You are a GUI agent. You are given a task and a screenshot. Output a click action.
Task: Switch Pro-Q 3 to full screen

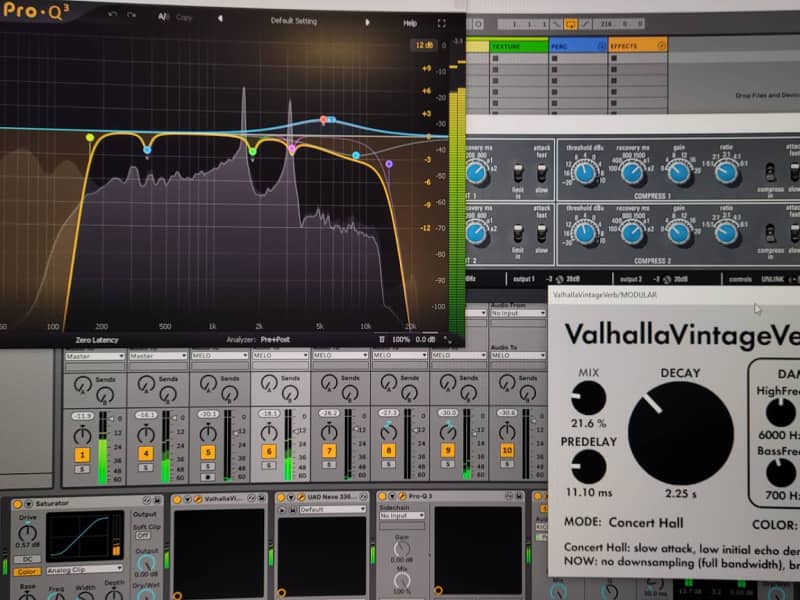(x=441, y=23)
